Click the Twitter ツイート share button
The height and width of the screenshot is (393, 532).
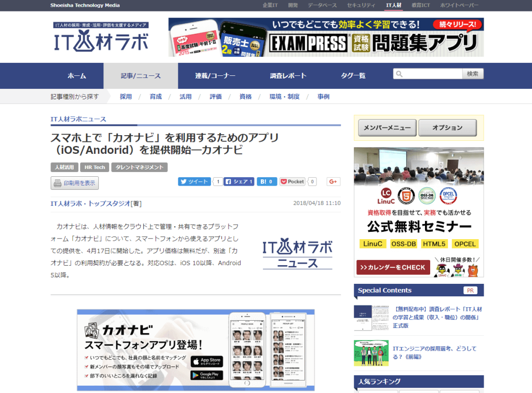coord(194,181)
